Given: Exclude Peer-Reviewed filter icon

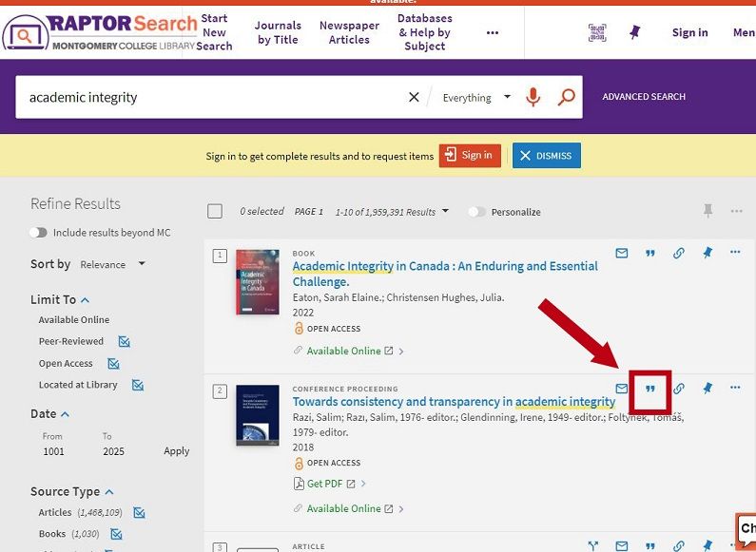Looking at the screenshot, I should 125,341.
